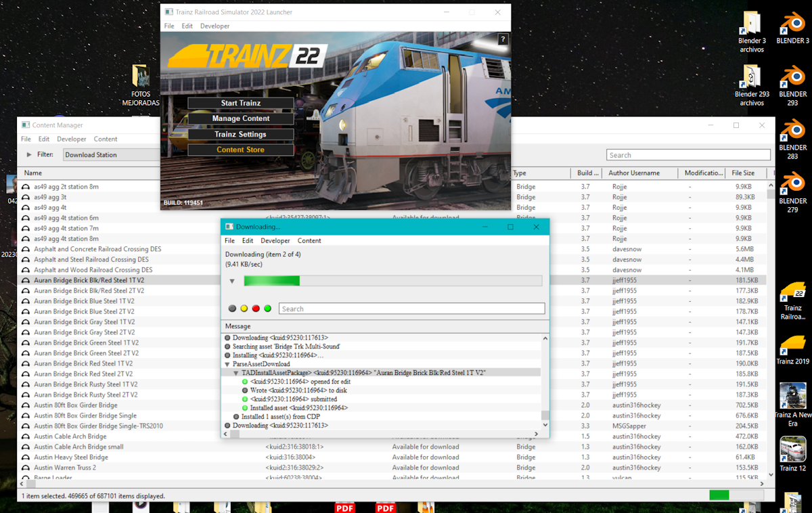Click the Downloading window title bar icon
The image size is (812, 513).
click(x=229, y=227)
